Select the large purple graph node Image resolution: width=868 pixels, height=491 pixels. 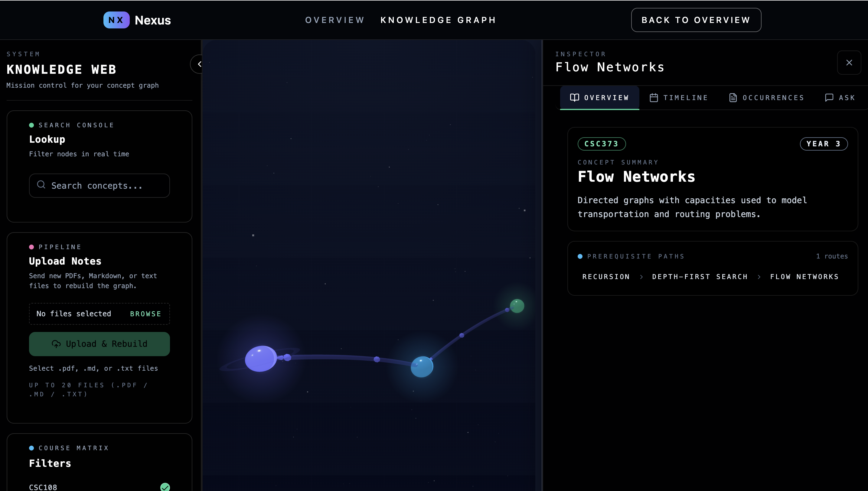[260, 359]
